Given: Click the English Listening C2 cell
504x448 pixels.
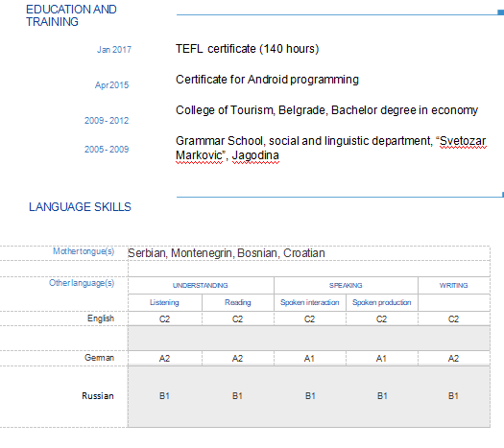Looking at the screenshot, I should tap(164, 318).
